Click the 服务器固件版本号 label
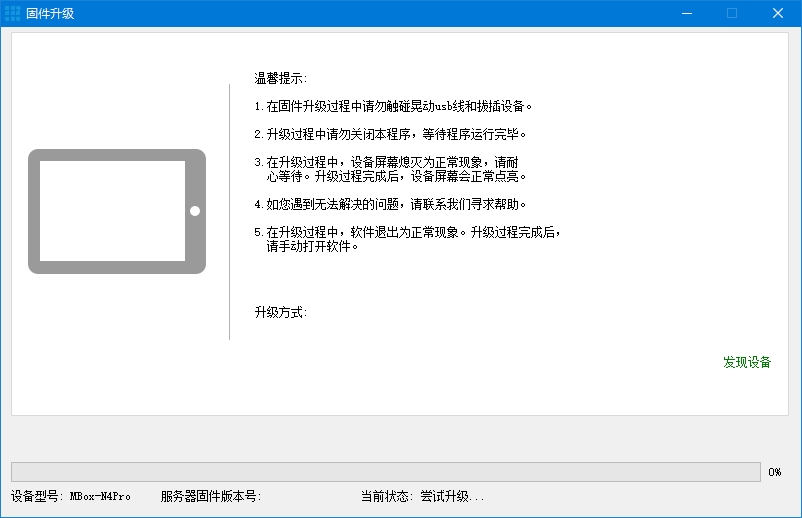The height and width of the screenshot is (518, 802). pos(211,496)
